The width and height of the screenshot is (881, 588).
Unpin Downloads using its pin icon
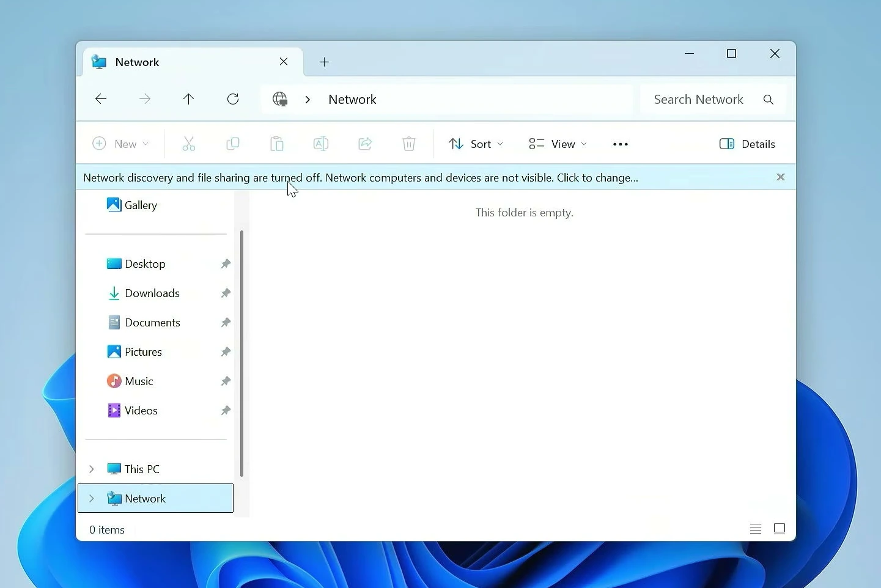pos(226,293)
